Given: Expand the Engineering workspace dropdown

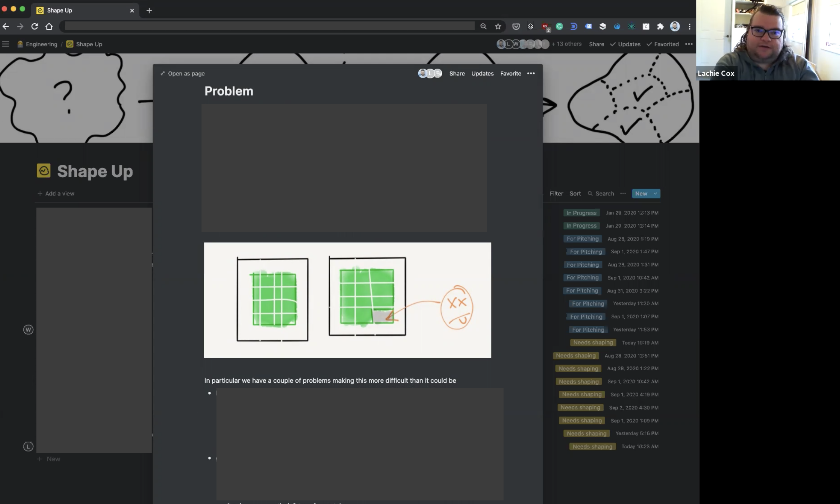Looking at the screenshot, I should click(41, 44).
